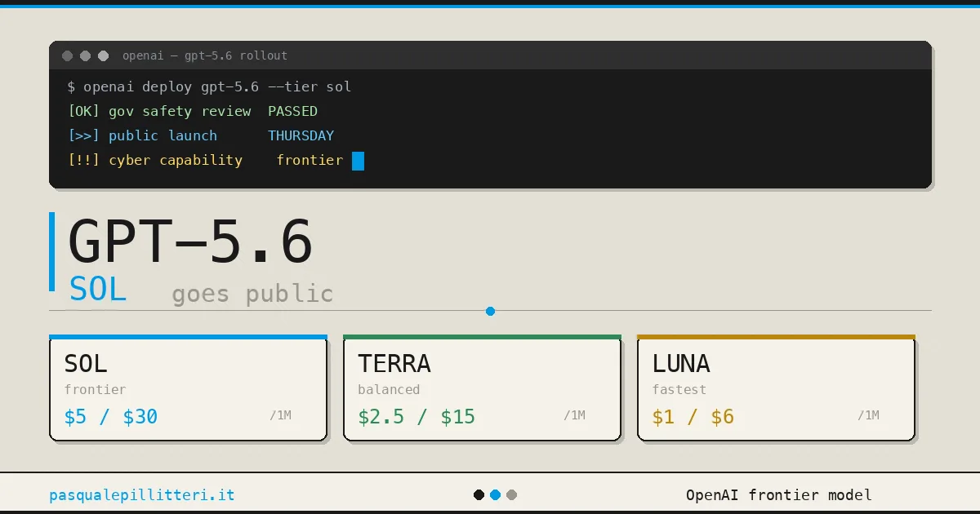Click the '[>>] public launch' line

(x=143, y=135)
